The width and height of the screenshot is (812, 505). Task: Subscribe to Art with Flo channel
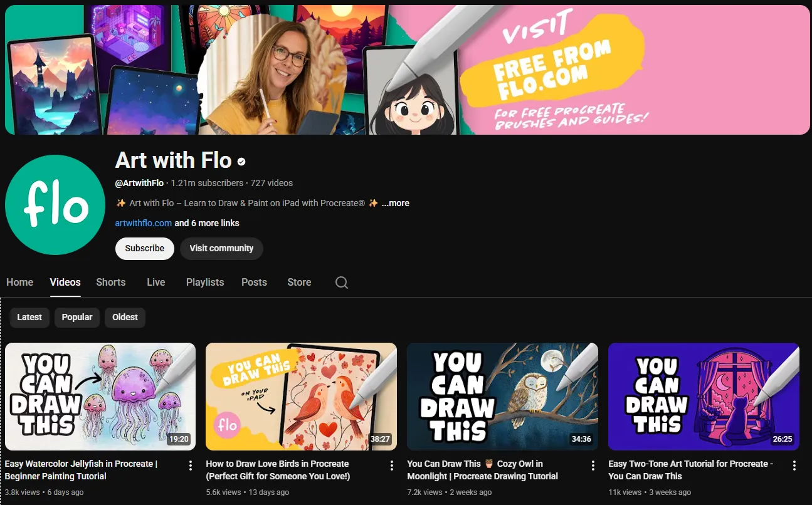pyautogui.click(x=144, y=248)
